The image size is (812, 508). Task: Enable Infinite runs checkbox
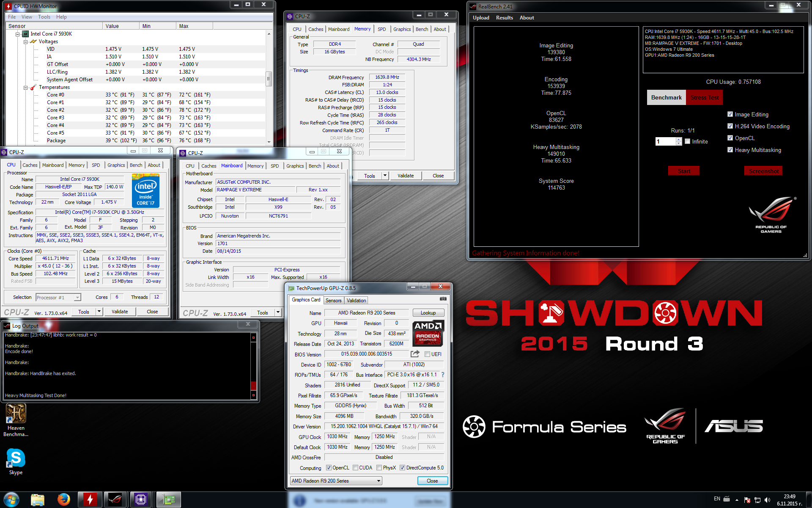[x=688, y=141]
